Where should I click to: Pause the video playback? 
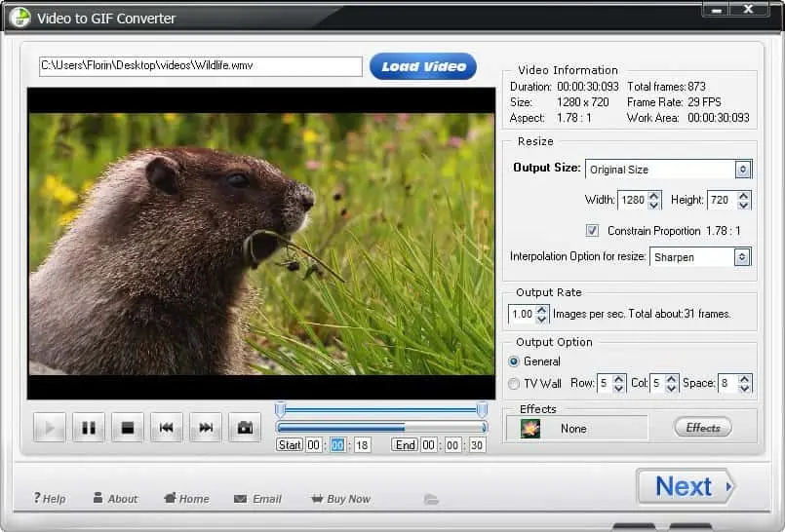click(89, 428)
